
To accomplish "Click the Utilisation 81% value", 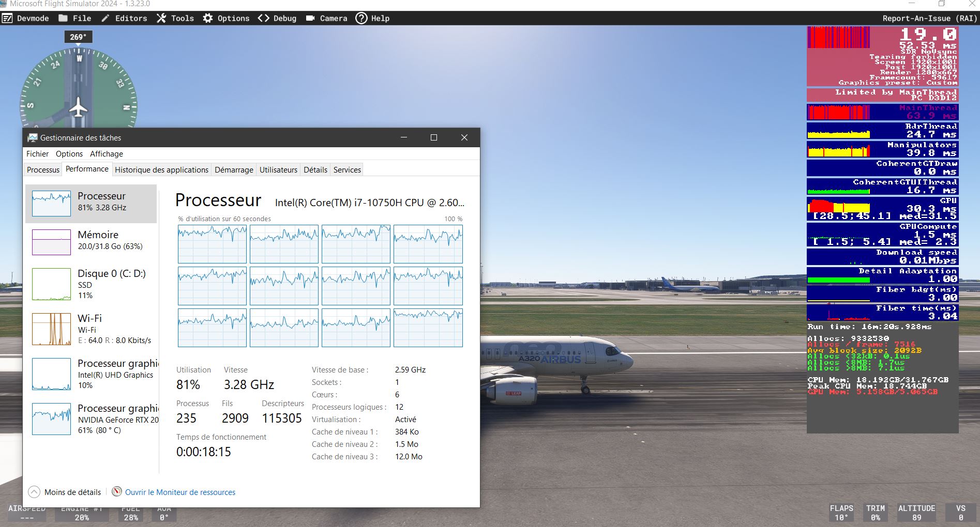I will (188, 384).
